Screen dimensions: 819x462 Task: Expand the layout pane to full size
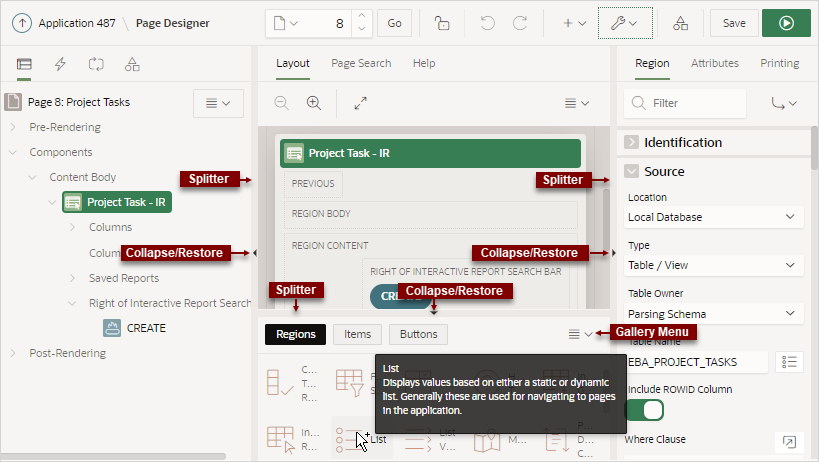click(360, 103)
